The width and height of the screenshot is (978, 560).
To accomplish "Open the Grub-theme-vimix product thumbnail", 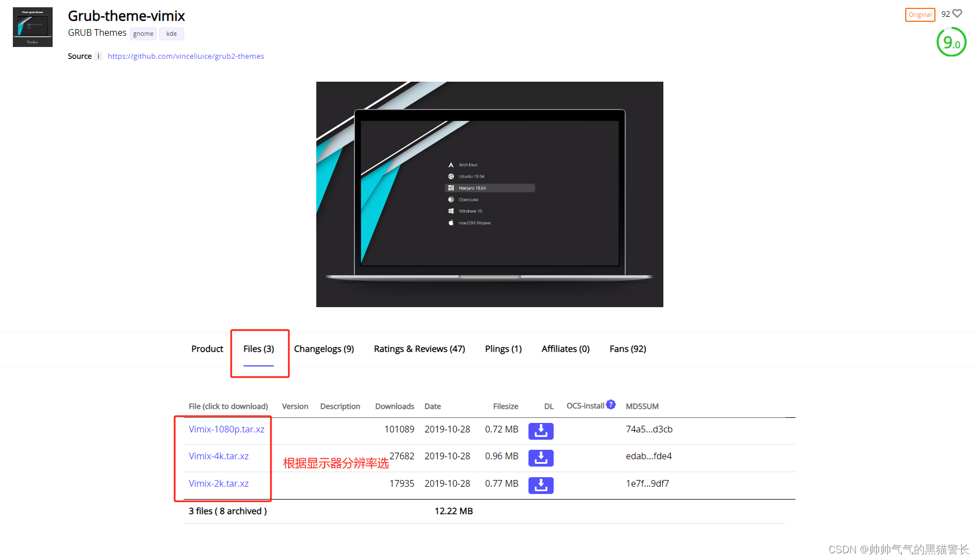I will coord(32,27).
